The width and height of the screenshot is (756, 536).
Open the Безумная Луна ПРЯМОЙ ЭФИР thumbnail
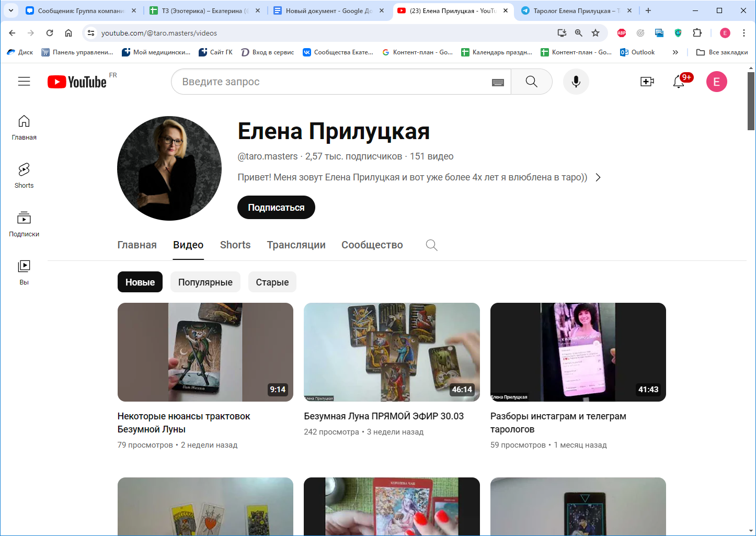click(392, 352)
